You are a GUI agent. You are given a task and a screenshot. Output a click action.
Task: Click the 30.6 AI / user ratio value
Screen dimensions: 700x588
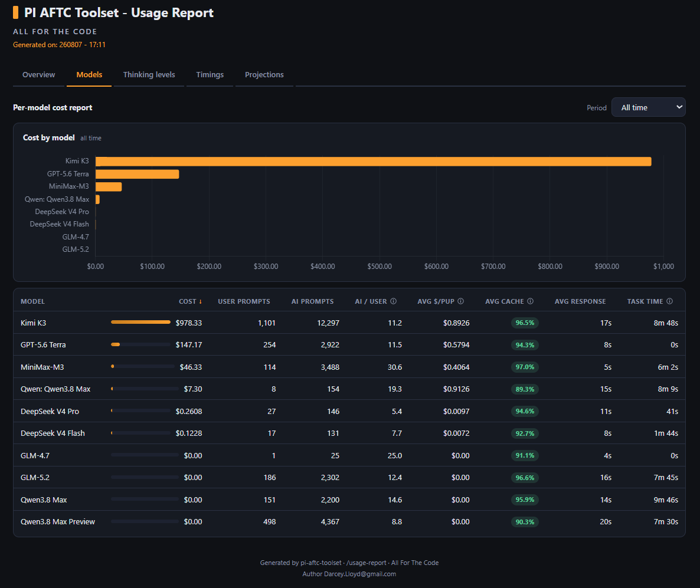click(x=395, y=367)
